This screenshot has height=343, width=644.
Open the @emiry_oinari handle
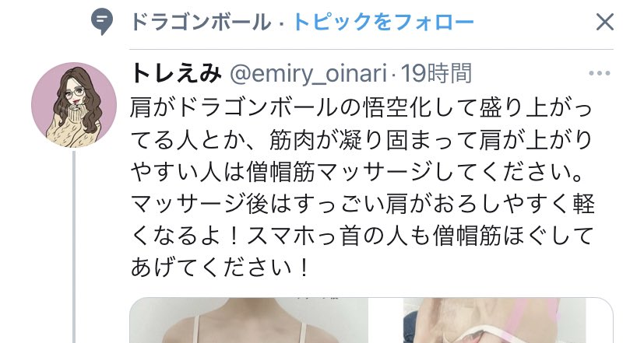(308, 74)
